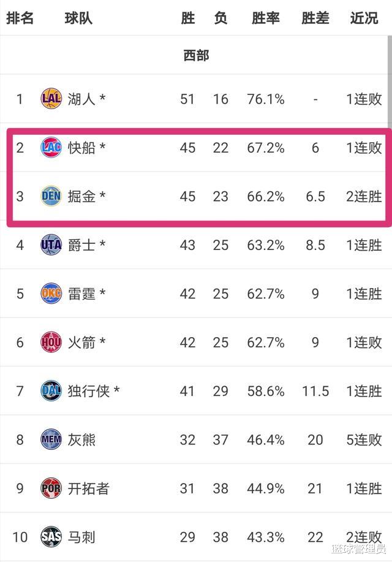Select the Nuggets DEN team logo
392x562 pixels.
51,196
